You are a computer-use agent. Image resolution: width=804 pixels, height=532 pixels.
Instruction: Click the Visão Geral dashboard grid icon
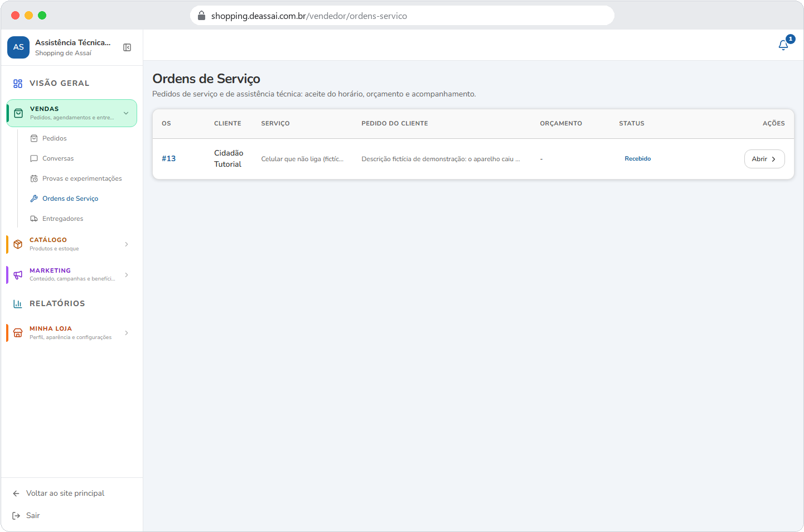pos(18,83)
